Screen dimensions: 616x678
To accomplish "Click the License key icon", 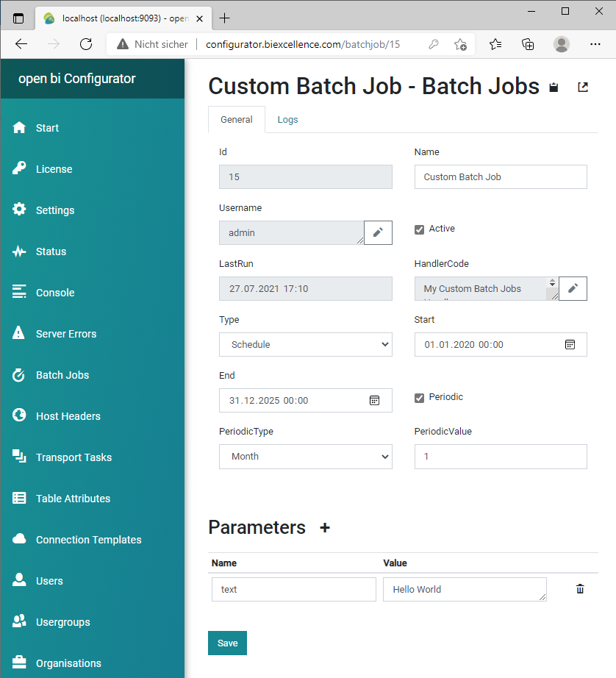I will point(19,168).
